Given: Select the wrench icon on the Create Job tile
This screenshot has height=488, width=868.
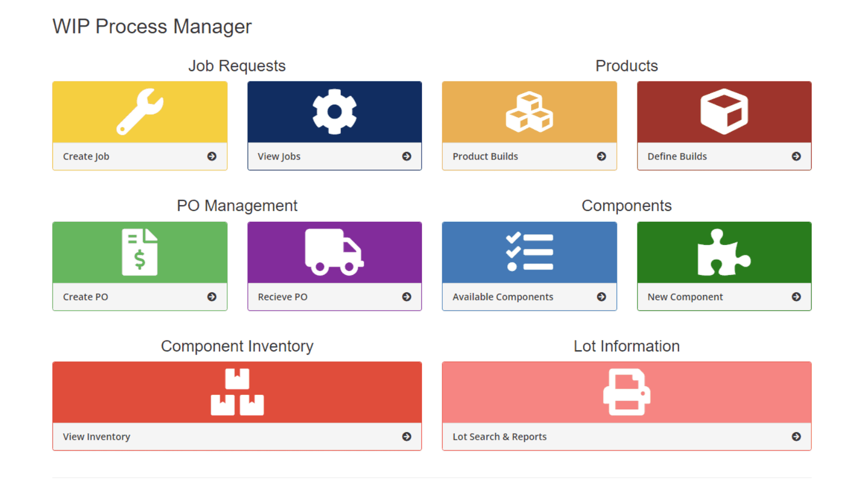Looking at the screenshot, I should 139,111.
